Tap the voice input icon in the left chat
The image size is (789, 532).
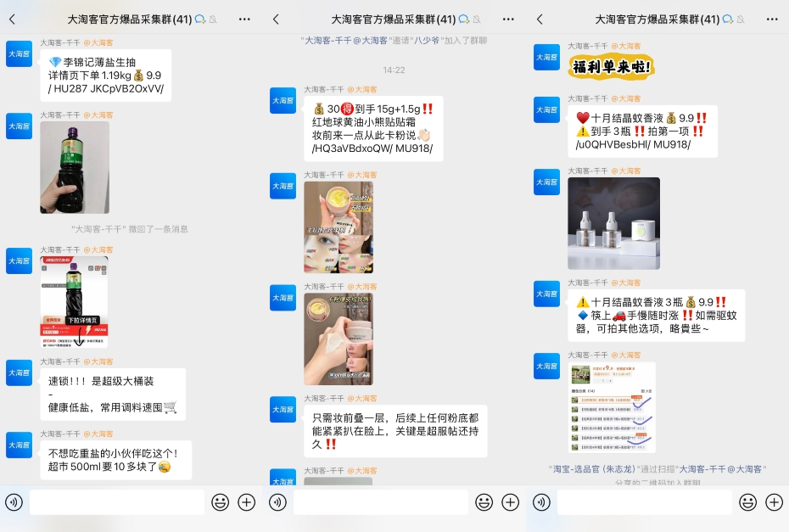pos(14,502)
